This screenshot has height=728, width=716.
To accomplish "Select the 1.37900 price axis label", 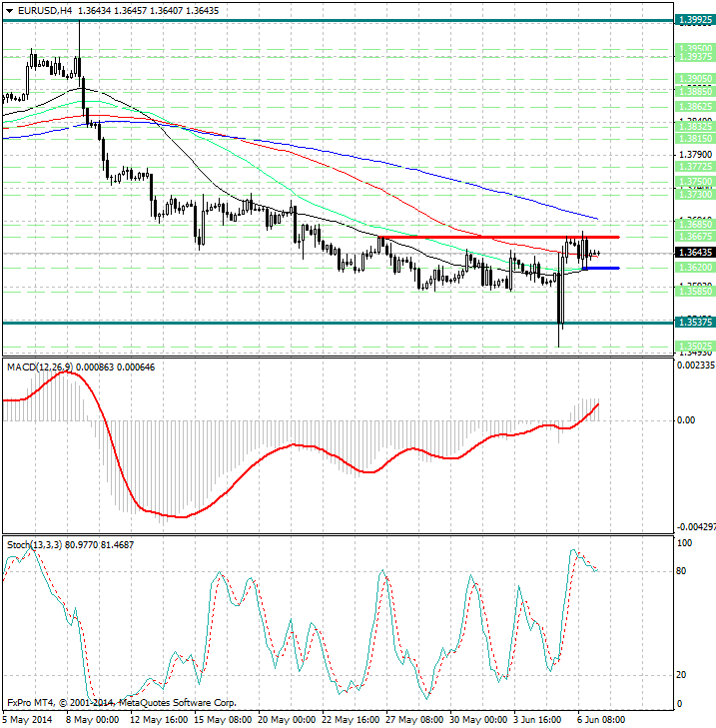I will (695, 154).
